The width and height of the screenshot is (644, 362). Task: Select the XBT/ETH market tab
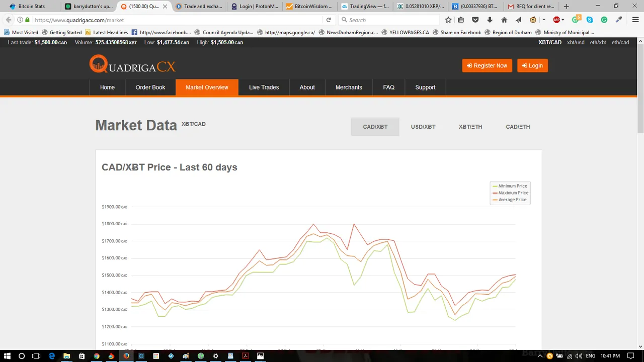(470, 127)
